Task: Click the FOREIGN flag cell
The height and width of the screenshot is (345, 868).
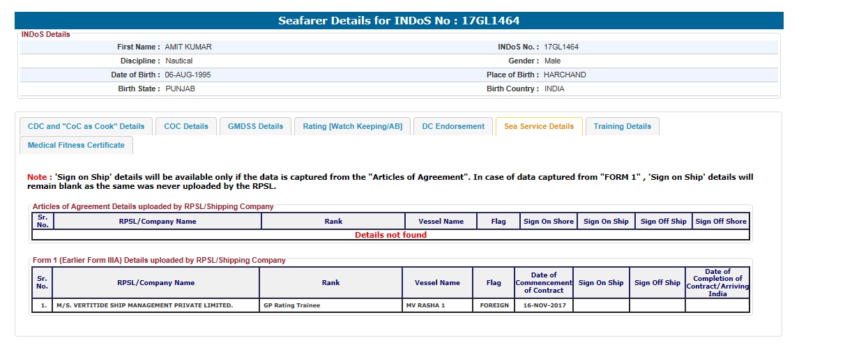Action: (x=494, y=305)
